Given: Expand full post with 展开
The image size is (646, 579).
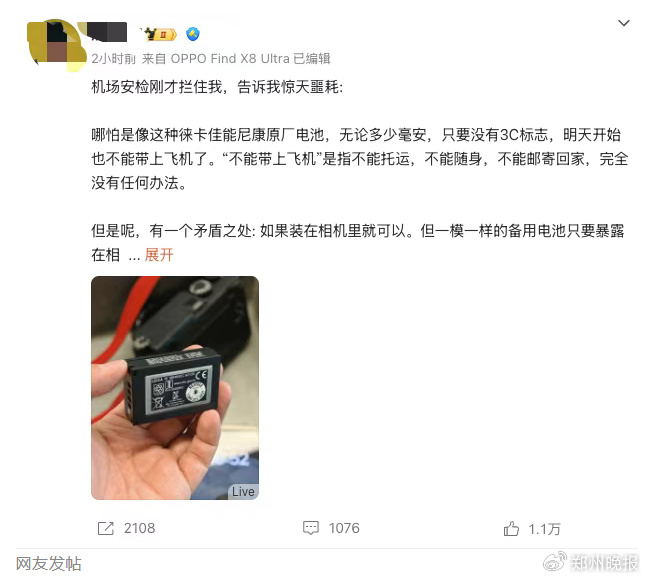Looking at the screenshot, I should coord(159,255).
